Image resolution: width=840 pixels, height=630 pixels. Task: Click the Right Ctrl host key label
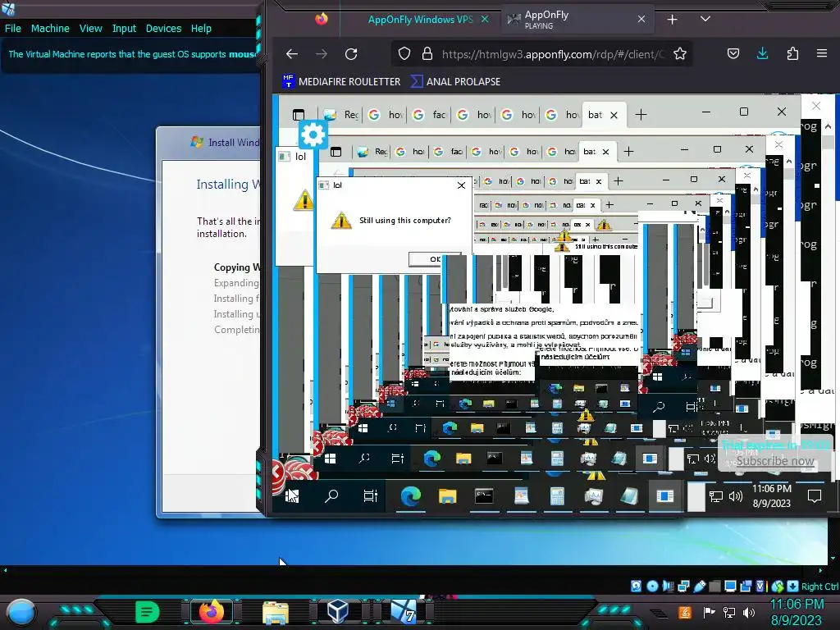click(819, 586)
